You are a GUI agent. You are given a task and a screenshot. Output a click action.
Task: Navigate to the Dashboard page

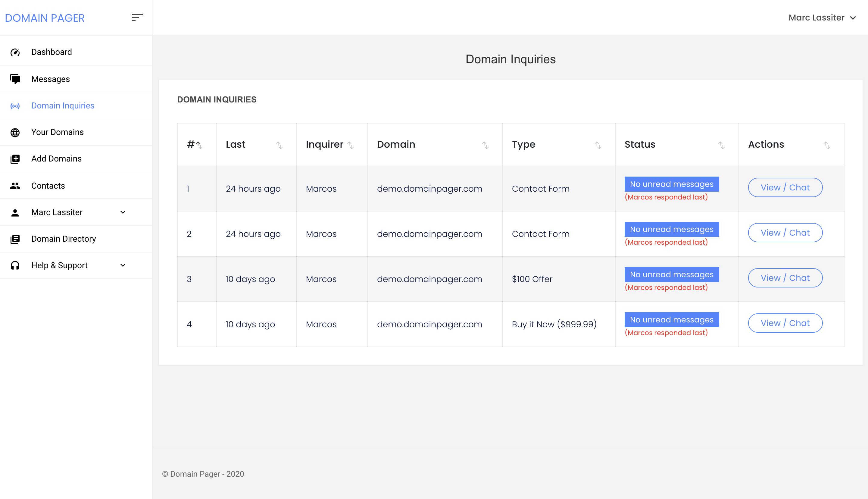(52, 52)
